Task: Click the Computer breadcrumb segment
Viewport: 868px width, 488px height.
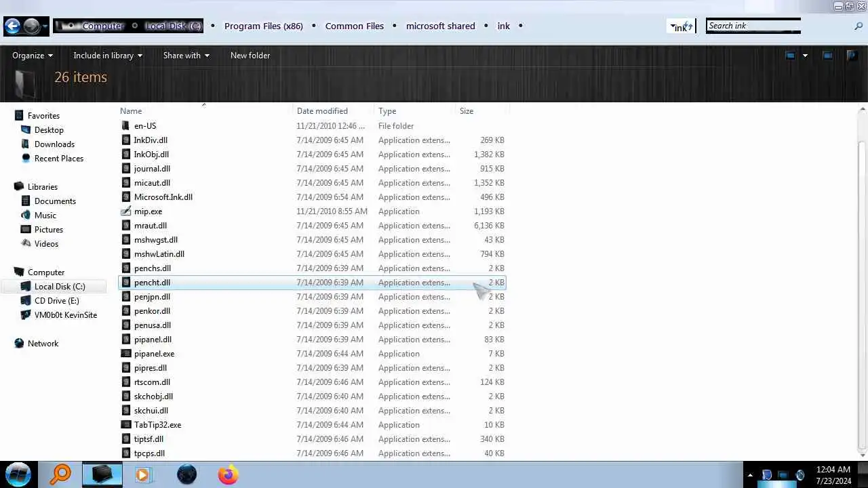Action: pyautogui.click(x=102, y=26)
